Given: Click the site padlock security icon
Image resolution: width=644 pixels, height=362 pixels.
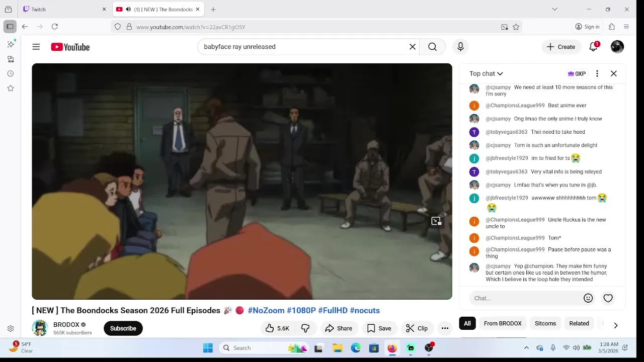Looking at the screenshot, I should click(129, 27).
